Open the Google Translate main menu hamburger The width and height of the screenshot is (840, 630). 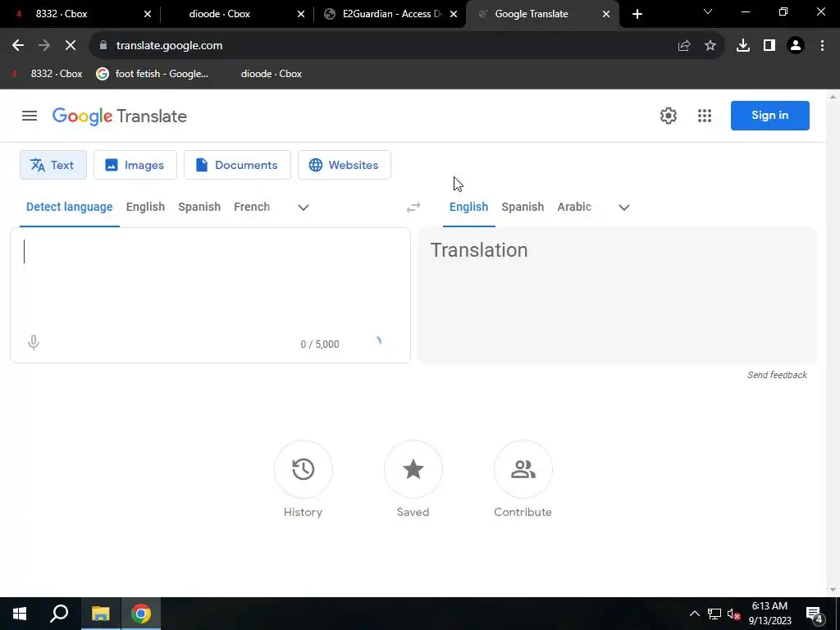(x=30, y=116)
